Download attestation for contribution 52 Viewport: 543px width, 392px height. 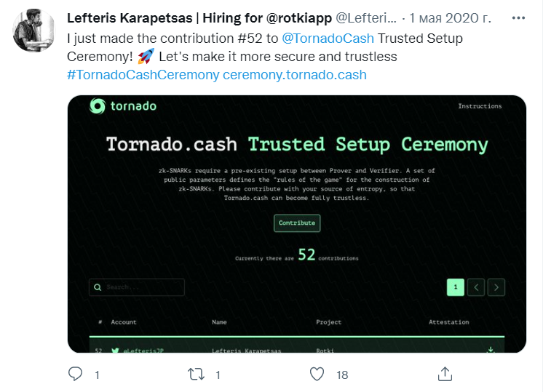491,350
